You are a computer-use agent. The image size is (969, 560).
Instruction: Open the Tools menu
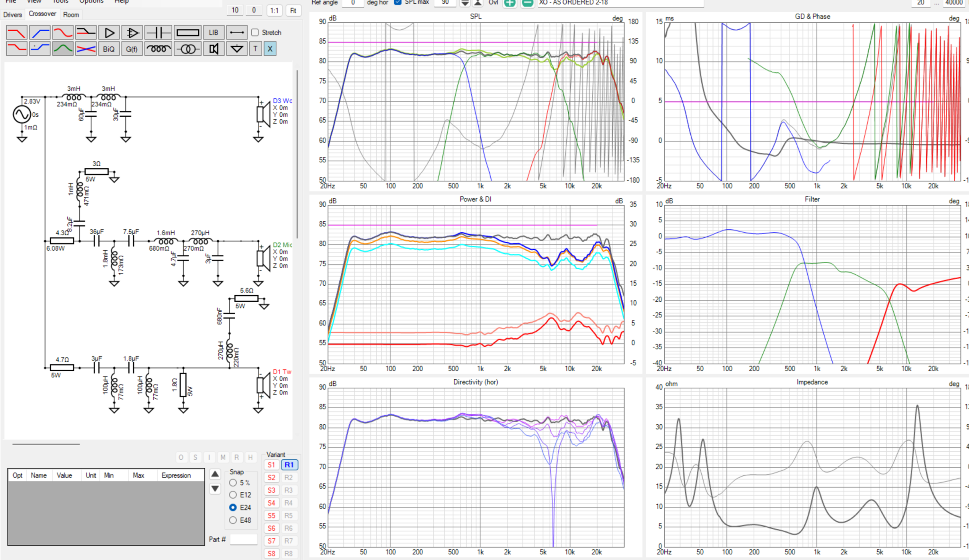click(x=61, y=1)
